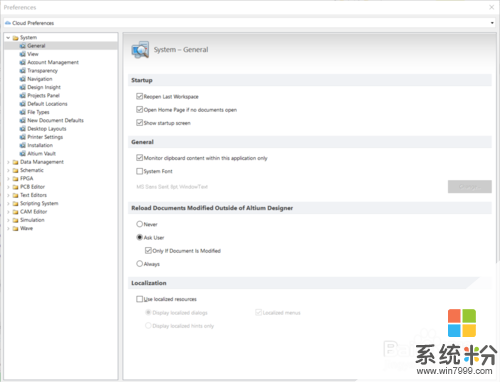
Task: Select the Ask User radio button
Action: click(x=140, y=237)
